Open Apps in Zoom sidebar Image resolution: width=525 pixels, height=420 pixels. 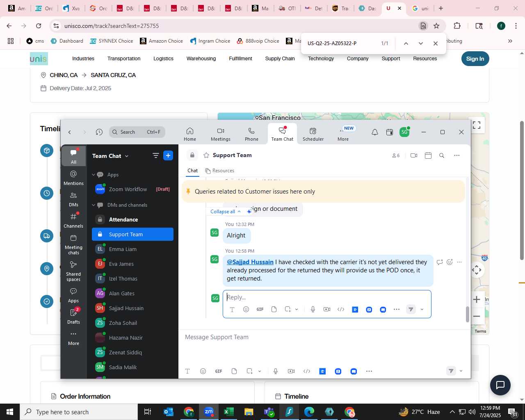point(73,295)
